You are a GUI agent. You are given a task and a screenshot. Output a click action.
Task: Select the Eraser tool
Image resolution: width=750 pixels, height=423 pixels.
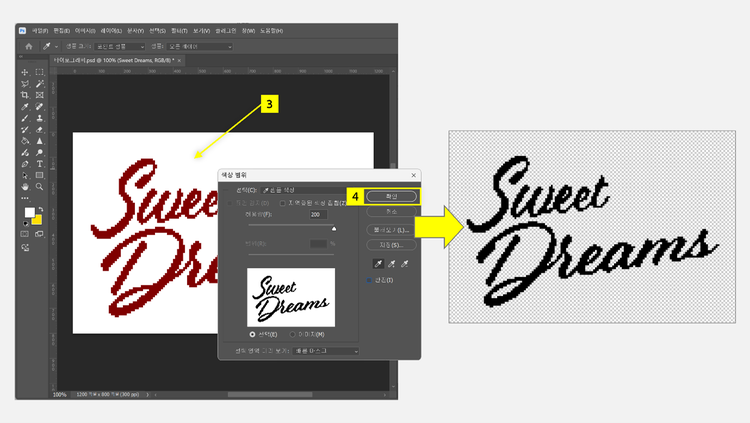pos(40,130)
